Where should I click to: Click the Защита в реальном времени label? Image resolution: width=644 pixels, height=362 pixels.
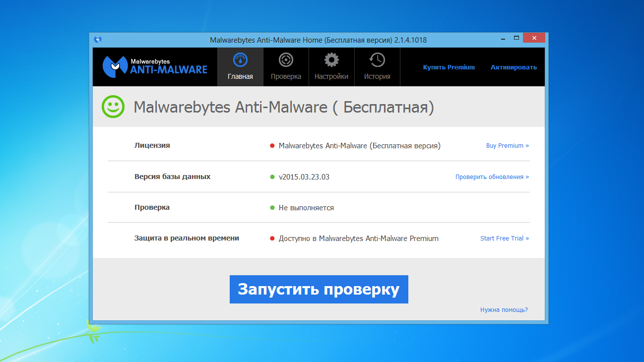(x=187, y=238)
